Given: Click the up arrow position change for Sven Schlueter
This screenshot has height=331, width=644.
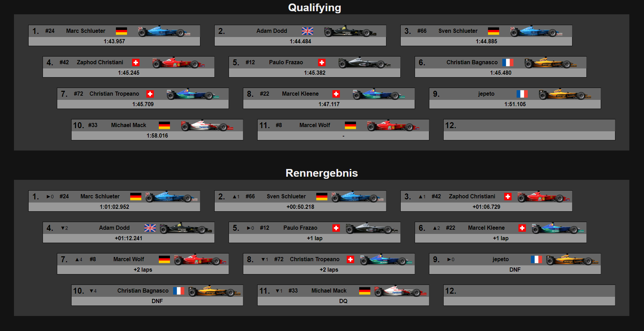Looking at the screenshot, I should click(236, 197).
